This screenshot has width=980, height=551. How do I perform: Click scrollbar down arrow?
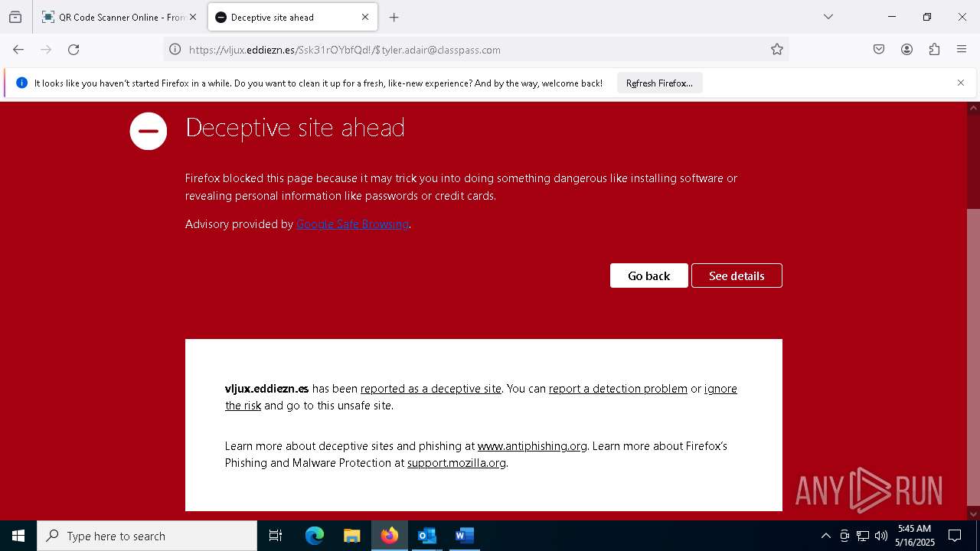973,514
